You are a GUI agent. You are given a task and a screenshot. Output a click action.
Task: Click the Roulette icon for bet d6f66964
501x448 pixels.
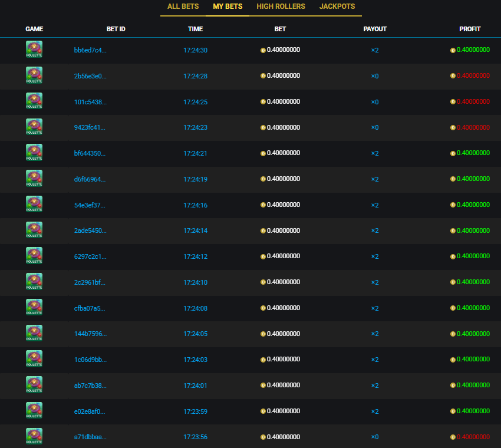34,178
